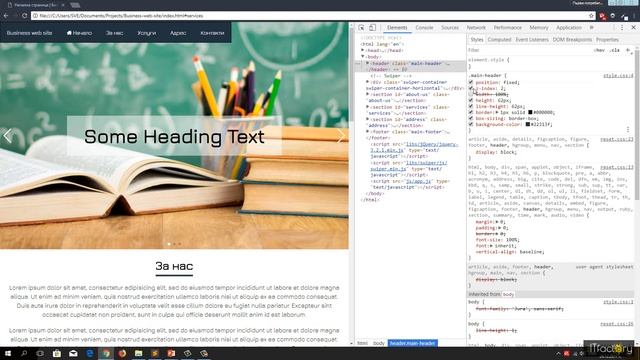Screen dimensions: 640x360
Task: Click the Styles Filter input field
Action: [x=529, y=50]
